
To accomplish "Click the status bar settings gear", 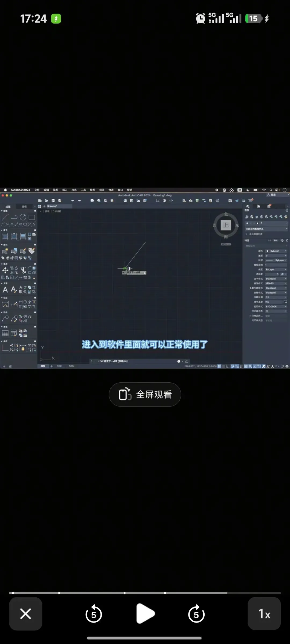I will click(287, 366).
